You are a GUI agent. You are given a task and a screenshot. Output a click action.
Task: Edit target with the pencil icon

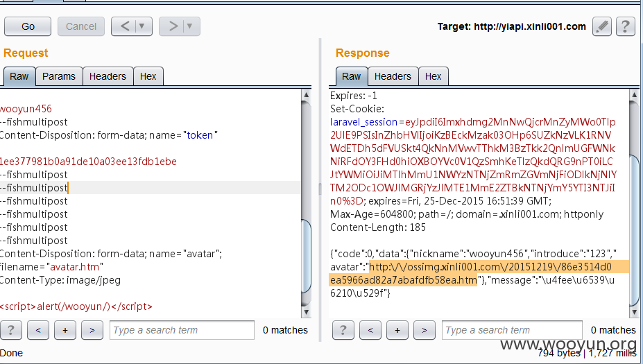tap(602, 26)
